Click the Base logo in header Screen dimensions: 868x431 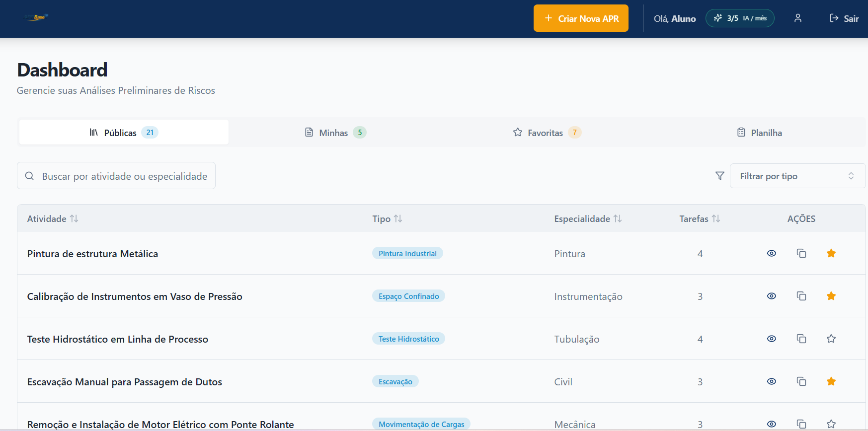point(36,17)
